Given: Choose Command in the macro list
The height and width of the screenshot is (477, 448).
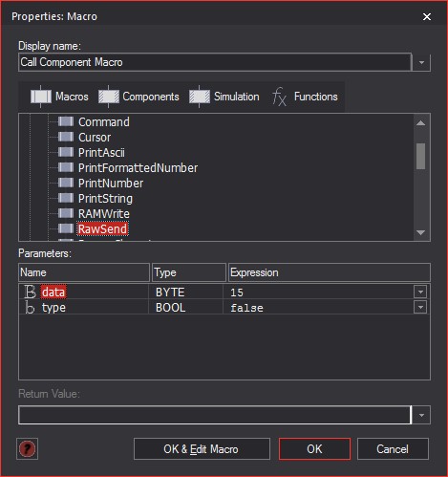Looking at the screenshot, I should click(x=104, y=122).
